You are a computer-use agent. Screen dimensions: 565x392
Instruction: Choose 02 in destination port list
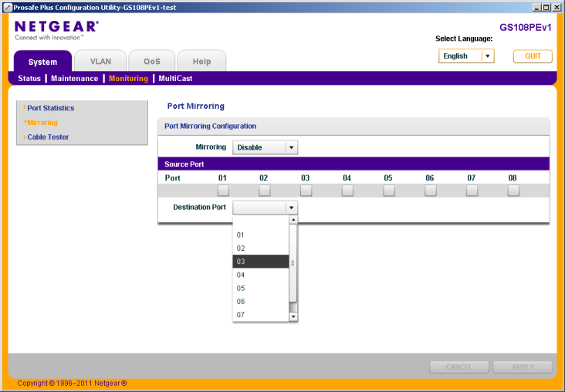[261, 248]
